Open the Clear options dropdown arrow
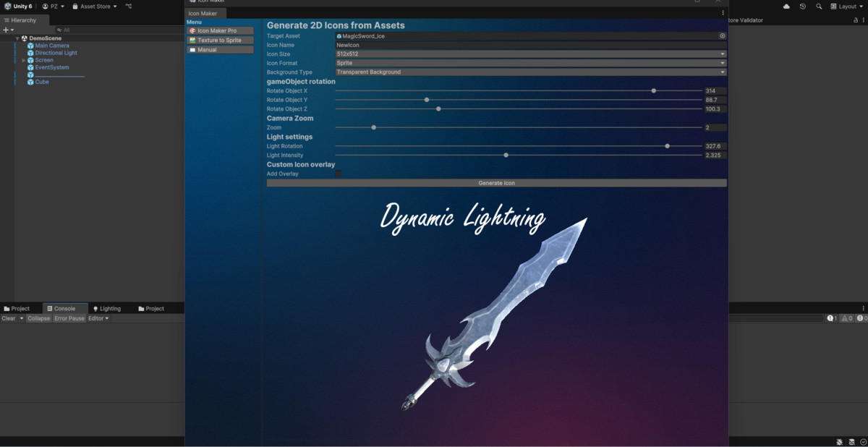The height and width of the screenshot is (447, 868). click(x=22, y=318)
